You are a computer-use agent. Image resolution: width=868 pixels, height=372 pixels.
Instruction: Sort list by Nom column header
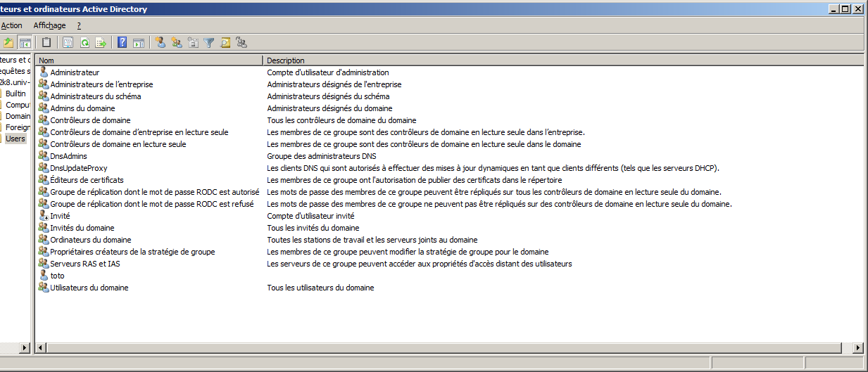pyautogui.click(x=149, y=60)
